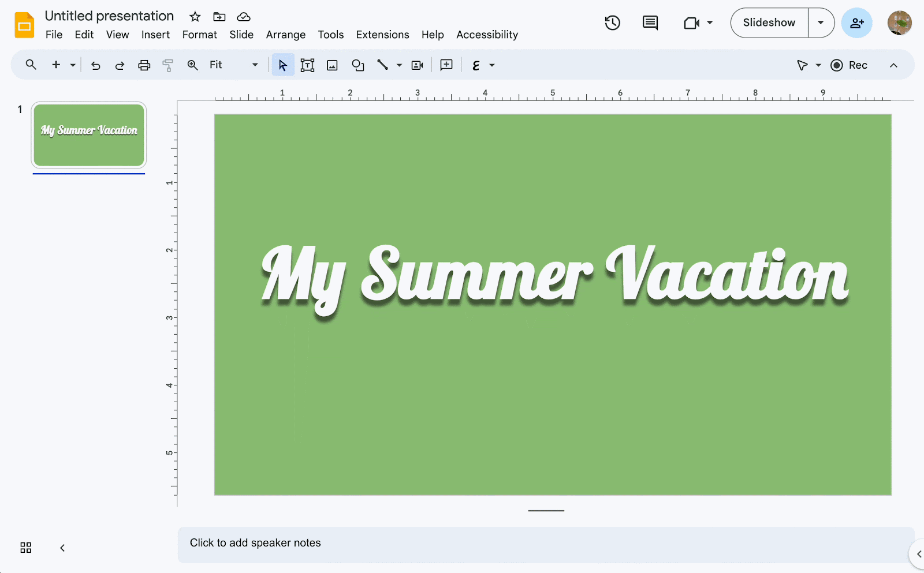Image resolution: width=924 pixels, height=573 pixels.
Task: Open Slideshow options dropdown arrow
Action: click(821, 23)
